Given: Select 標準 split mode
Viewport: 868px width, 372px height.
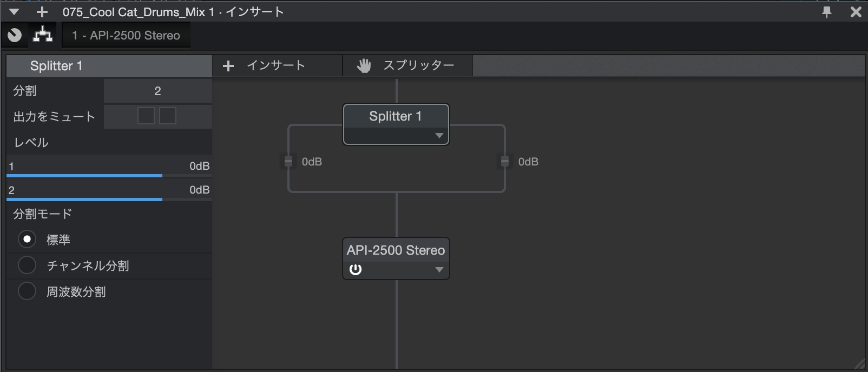Looking at the screenshot, I should [x=27, y=239].
